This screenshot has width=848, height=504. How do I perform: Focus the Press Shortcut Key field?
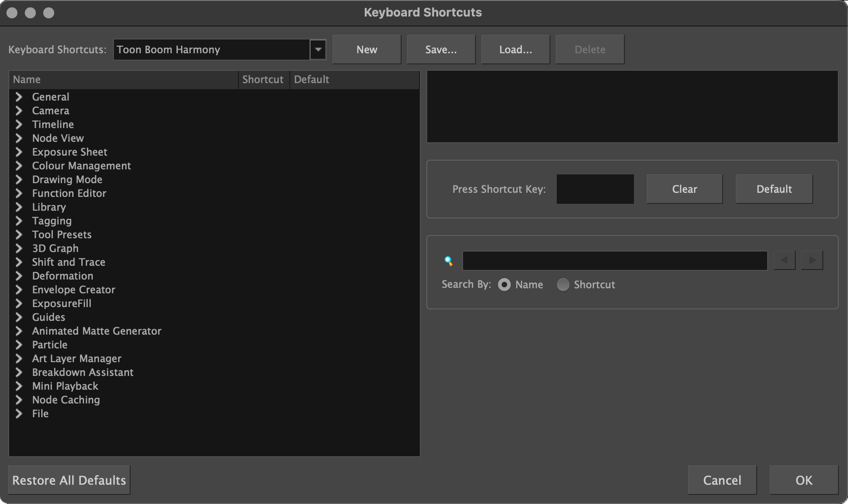pos(595,189)
